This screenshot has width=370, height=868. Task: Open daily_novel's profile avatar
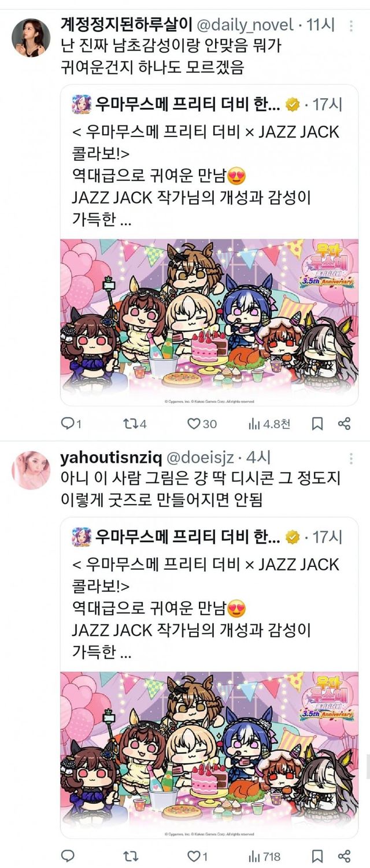pyautogui.click(x=31, y=37)
